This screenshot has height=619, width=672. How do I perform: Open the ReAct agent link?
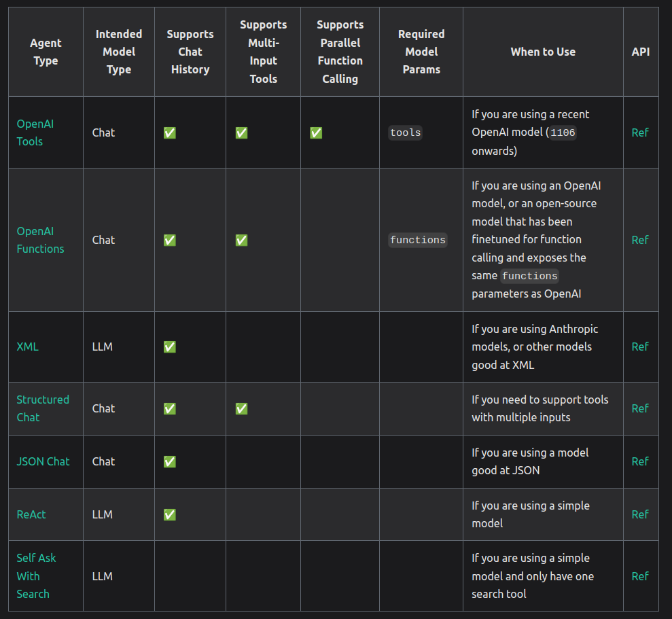pyautogui.click(x=31, y=514)
